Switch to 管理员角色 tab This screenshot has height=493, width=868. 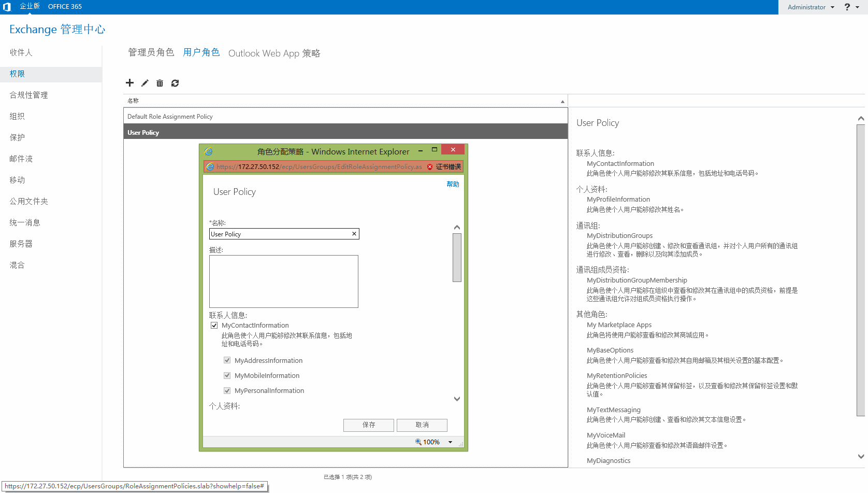pyautogui.click(x=151, y=52)
